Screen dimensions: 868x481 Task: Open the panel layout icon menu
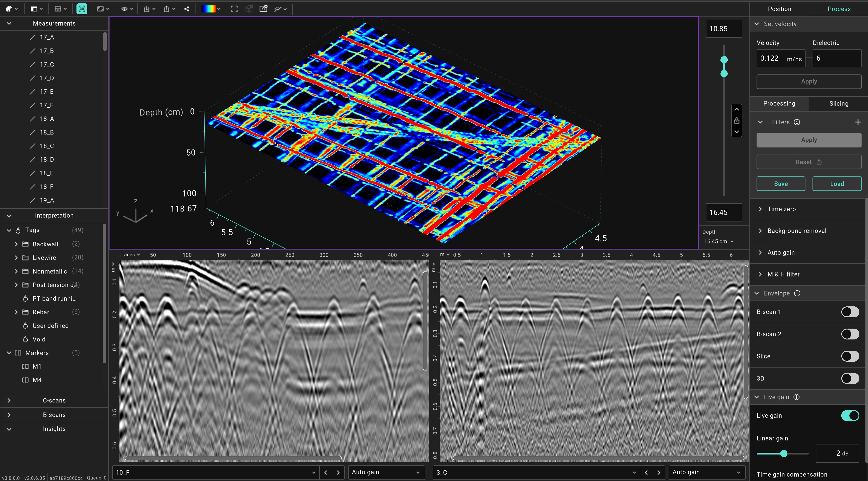[36, 9]
